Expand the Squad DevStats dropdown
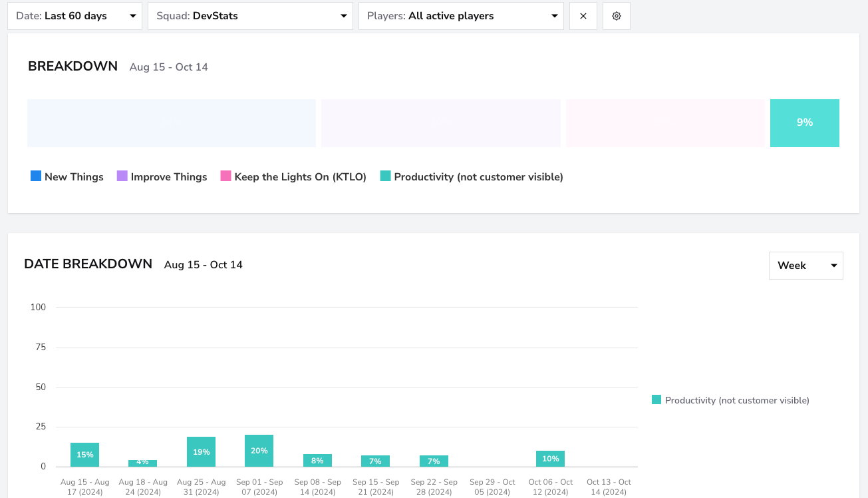The width and height of the screenshot is (868, 498). pos(250,16)
